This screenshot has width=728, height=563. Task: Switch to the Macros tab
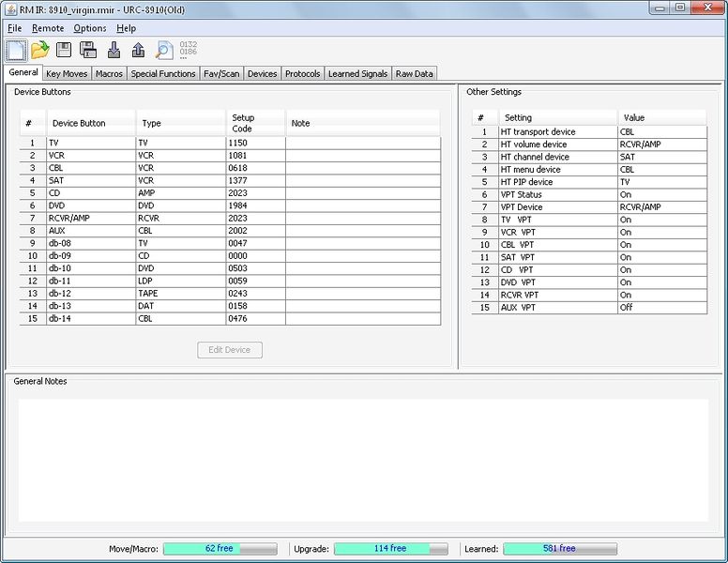point(109,73)
